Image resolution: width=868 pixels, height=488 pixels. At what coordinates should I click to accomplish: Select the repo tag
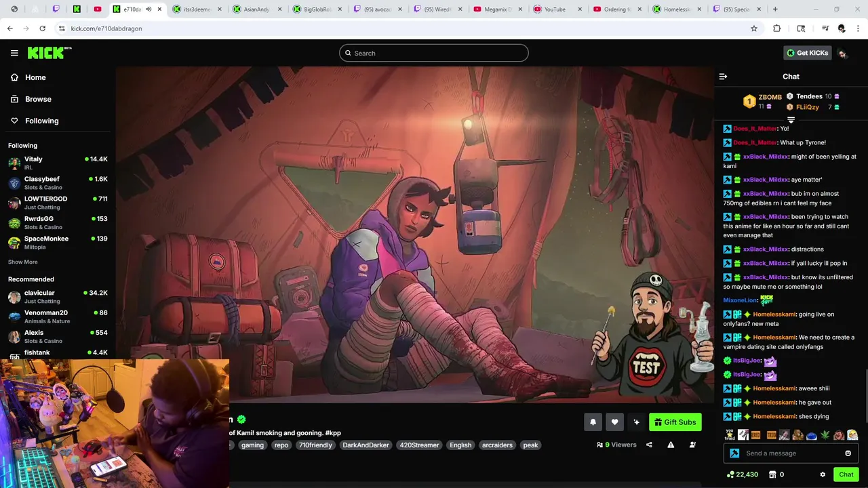pyautogui.click(x=281, y=445)
